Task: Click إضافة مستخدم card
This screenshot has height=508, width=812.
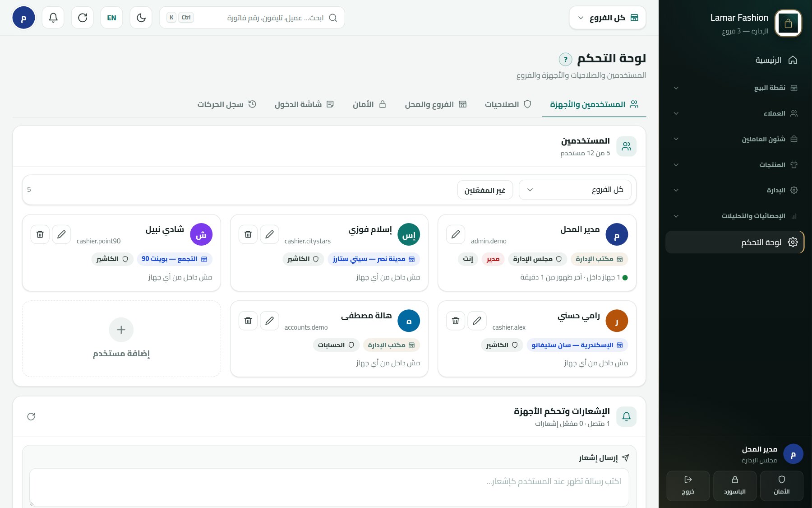Action: tap(121, 339)
